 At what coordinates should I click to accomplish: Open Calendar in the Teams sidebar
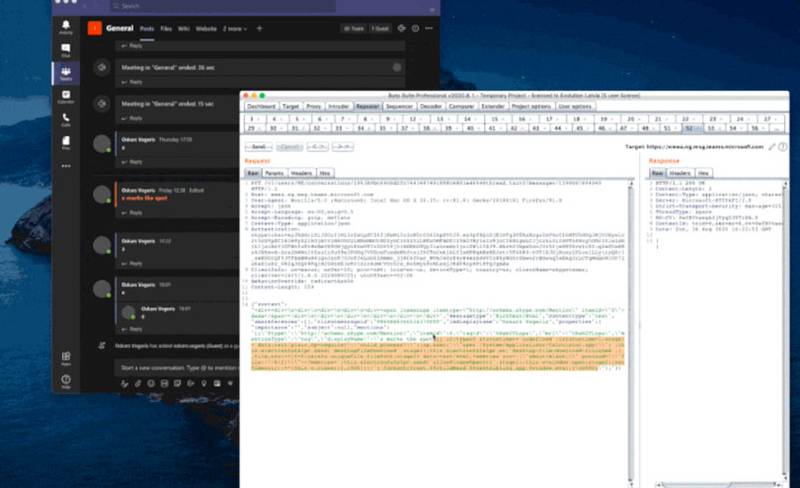point(66,96)
